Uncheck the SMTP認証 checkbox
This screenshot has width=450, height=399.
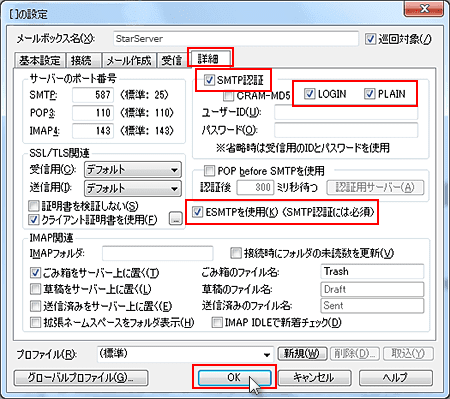click(x=209, y=80)
